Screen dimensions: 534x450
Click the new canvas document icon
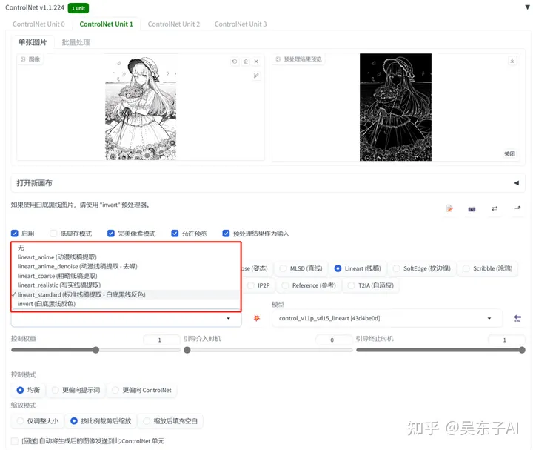coord(449,208)
